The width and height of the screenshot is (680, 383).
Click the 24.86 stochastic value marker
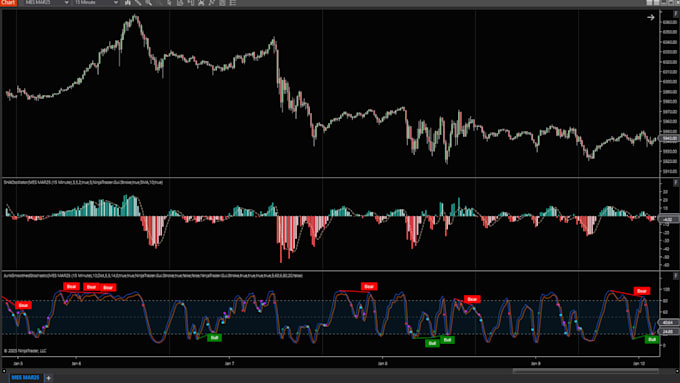coord(669,331)
